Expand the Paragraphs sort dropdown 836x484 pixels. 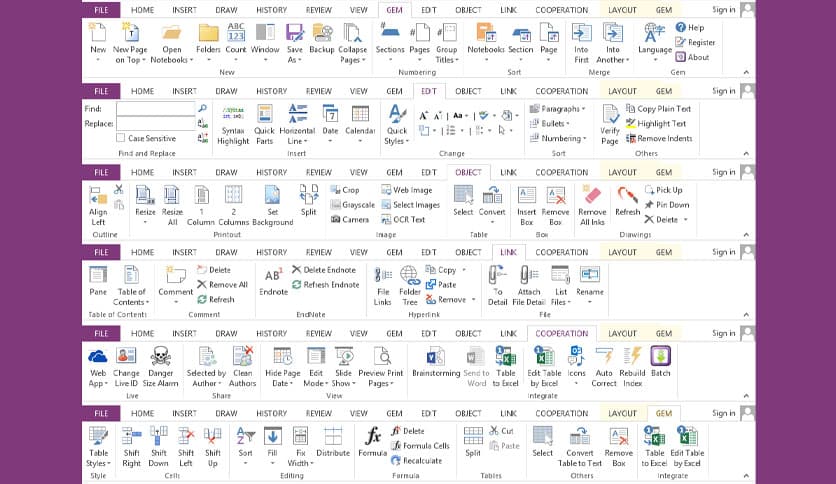click(583, 109)
